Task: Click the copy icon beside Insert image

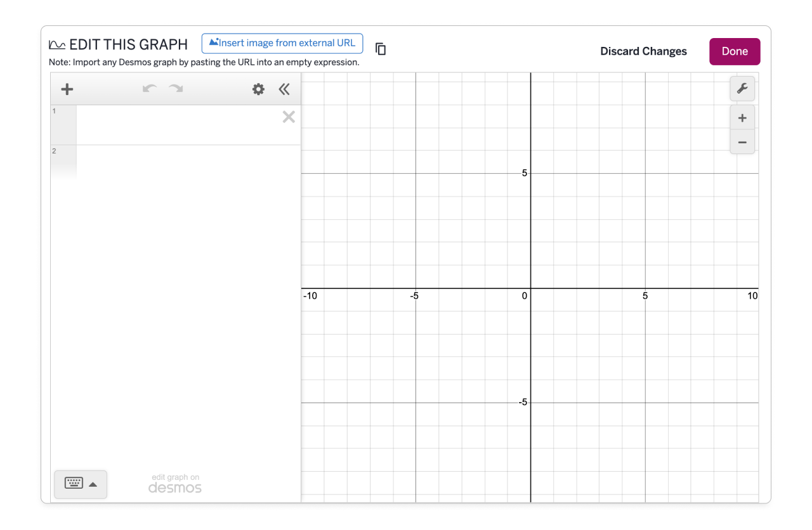Action: 381,49
